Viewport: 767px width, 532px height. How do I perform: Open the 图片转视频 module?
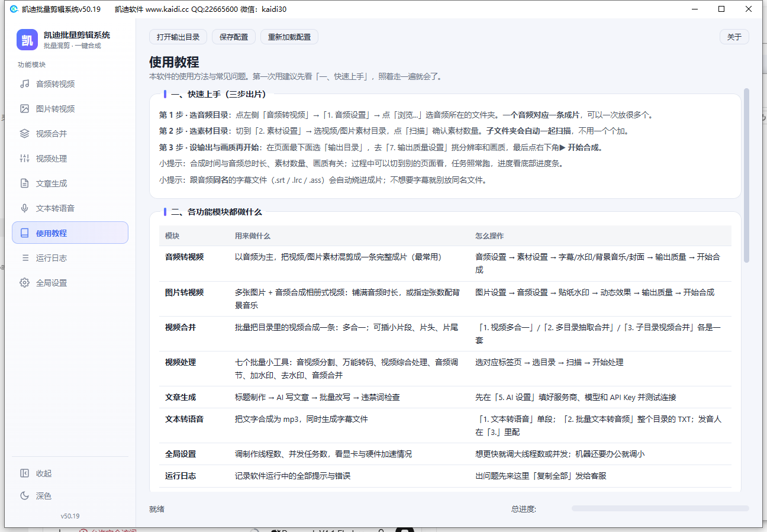70,109
